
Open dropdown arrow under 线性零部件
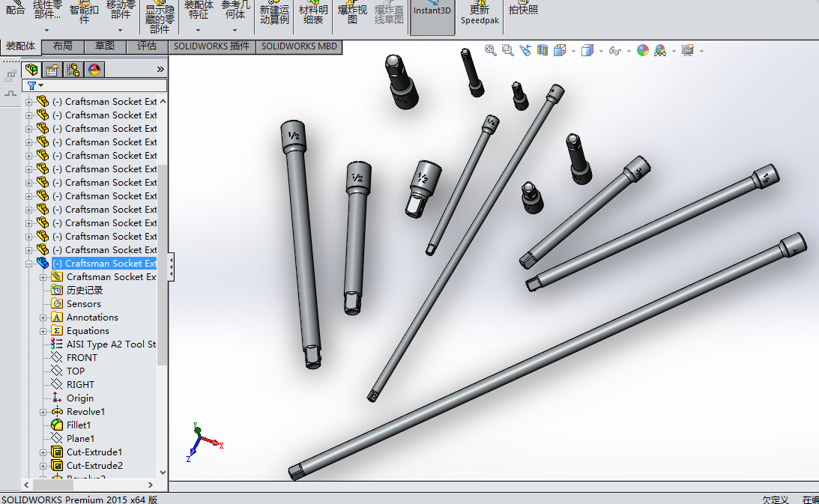[47, 30]
